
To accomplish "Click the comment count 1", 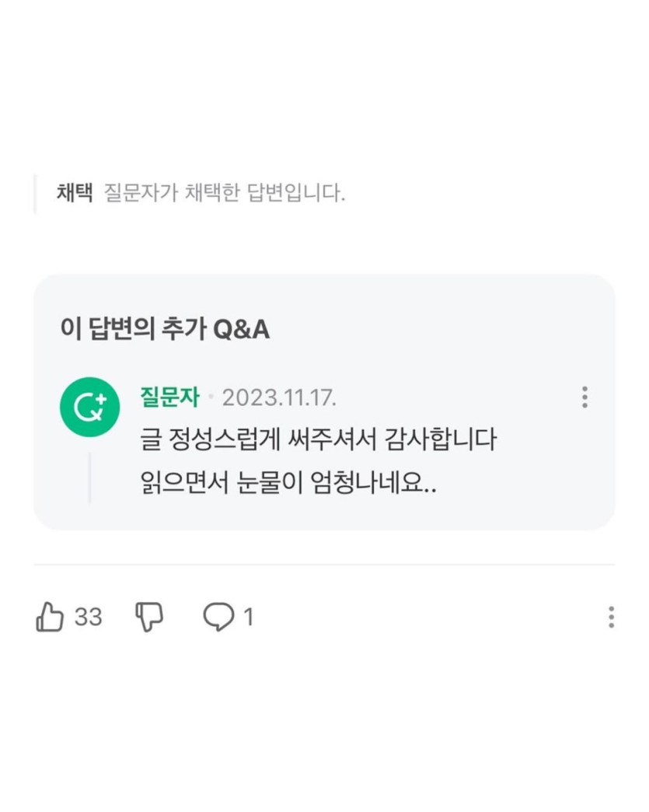I will [x=249, y=618].
